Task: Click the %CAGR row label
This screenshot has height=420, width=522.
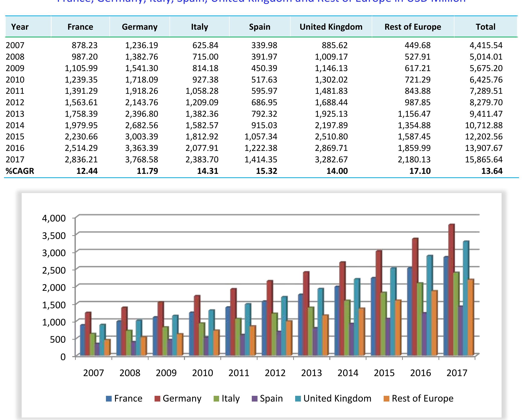Action: click(x=20, y=171)
